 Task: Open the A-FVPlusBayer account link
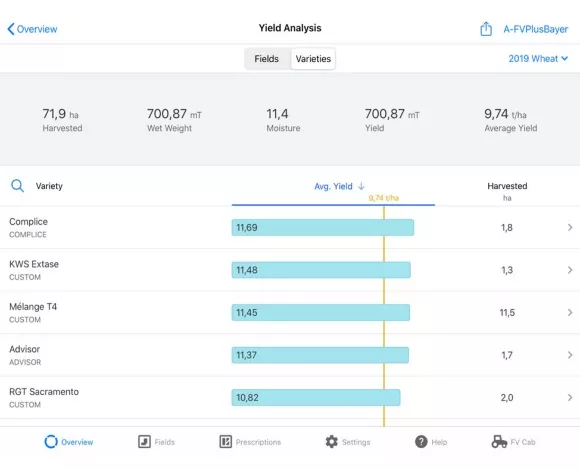535,29
